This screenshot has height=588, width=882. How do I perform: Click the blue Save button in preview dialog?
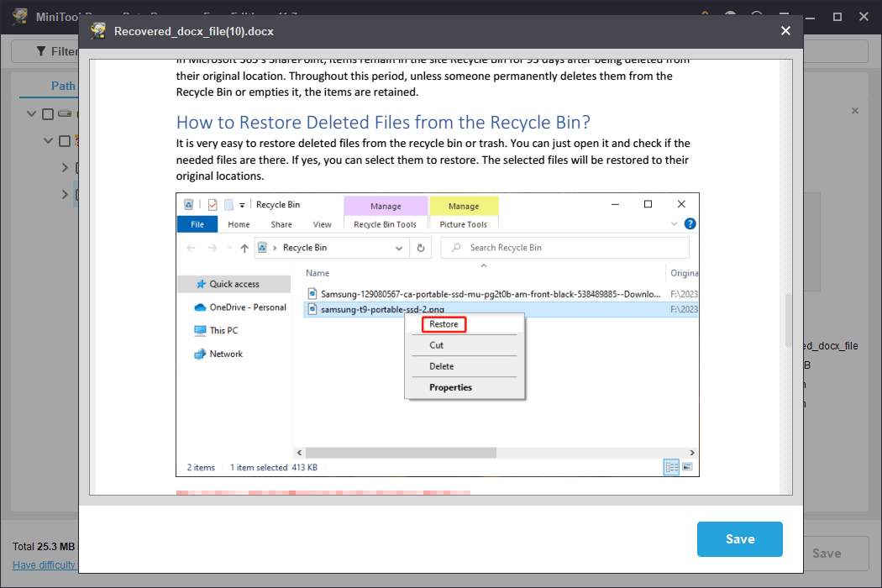[739, 539]
